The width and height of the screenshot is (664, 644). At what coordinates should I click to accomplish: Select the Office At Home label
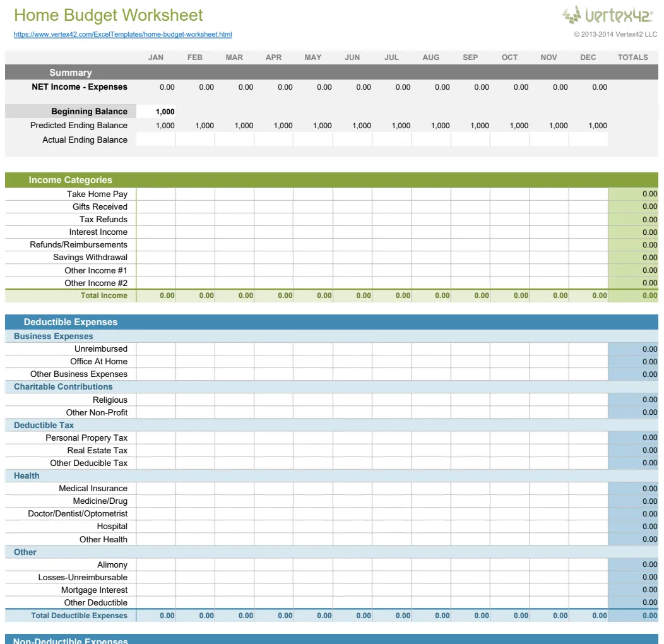(98, 361)
